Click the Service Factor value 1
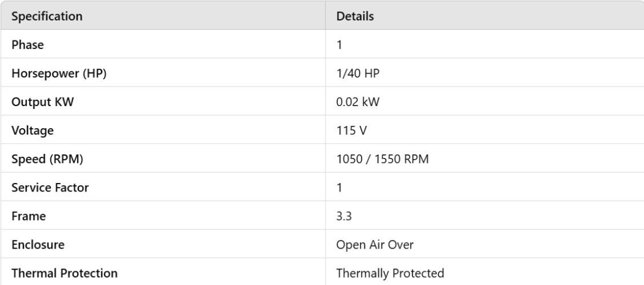The height and width of the screenshot is (285, 644). coord(340,188)
